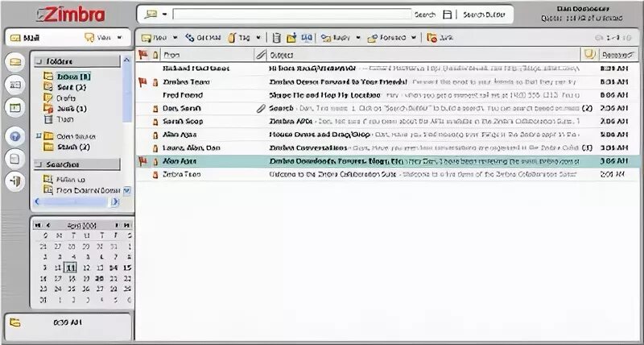Image resolution: width=644 pixels, height=345 pixels.
Task: Open the Contacts address book sidebar button
Action: 15,85
